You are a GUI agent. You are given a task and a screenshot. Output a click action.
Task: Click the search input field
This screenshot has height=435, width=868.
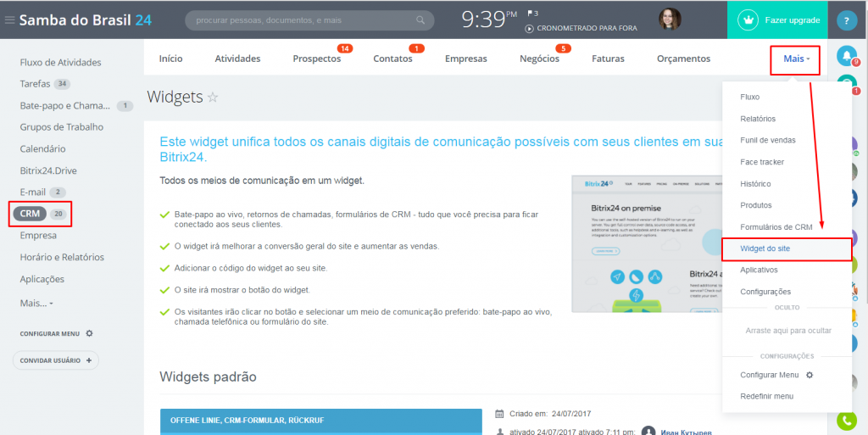309,20
